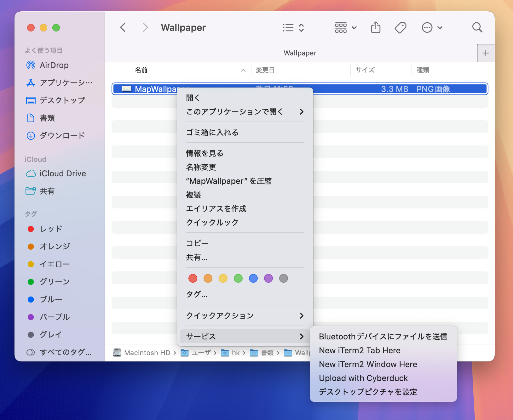Open Search from the toolbar
513x420 pixels.
click(477, 27)
